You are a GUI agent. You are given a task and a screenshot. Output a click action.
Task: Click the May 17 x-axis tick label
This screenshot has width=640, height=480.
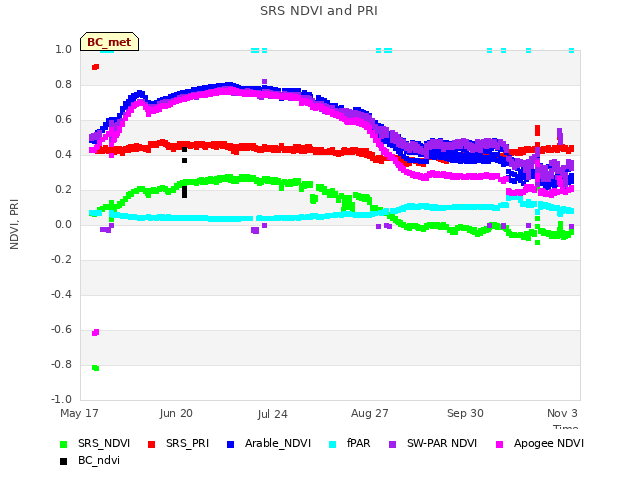[x=79, y=413]
